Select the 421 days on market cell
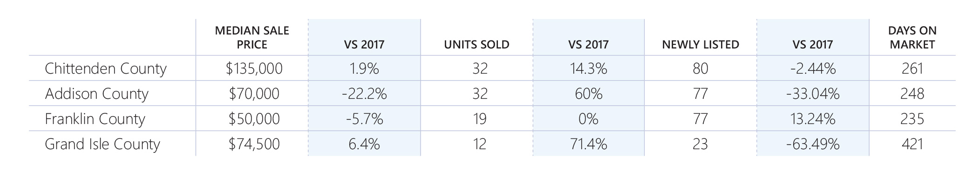The width and height of the screenshot is (980, 186). 912,145
